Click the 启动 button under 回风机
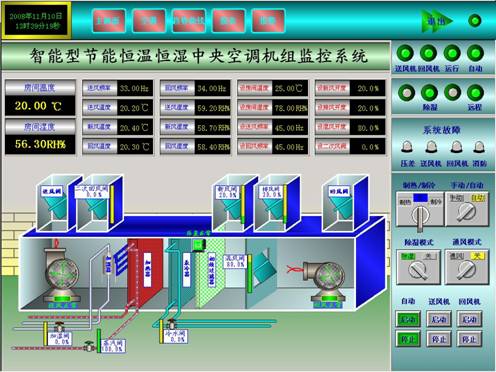Viewport: 496px width, 372px height. (469, 319)
